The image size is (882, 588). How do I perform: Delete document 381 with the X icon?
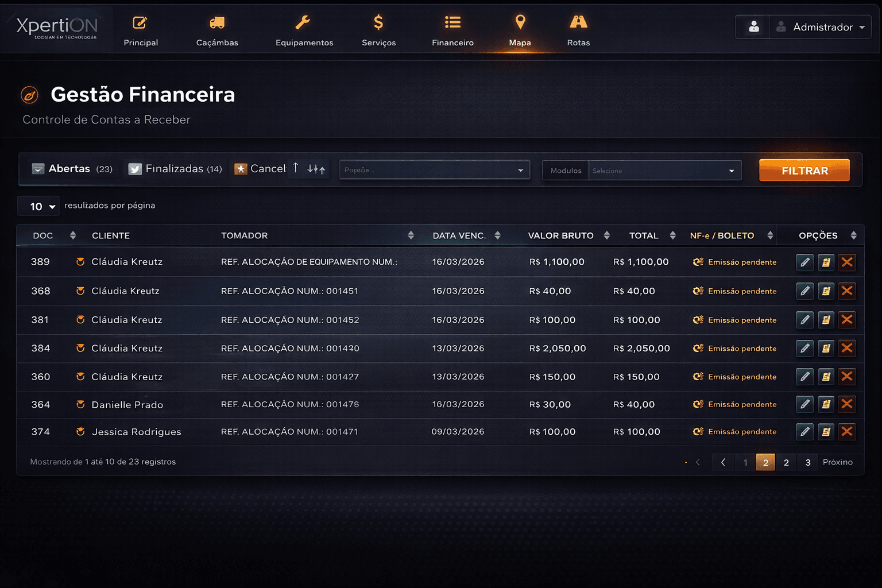[846, 320]
